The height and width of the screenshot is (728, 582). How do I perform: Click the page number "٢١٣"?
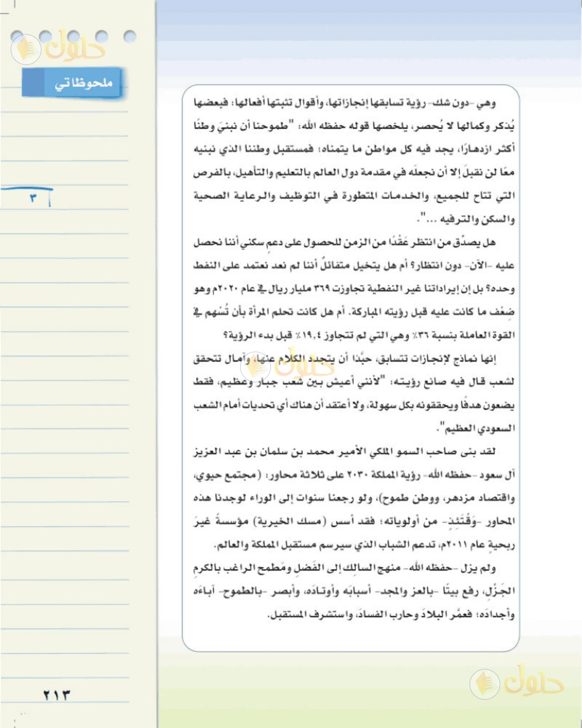tap(57, 695)
